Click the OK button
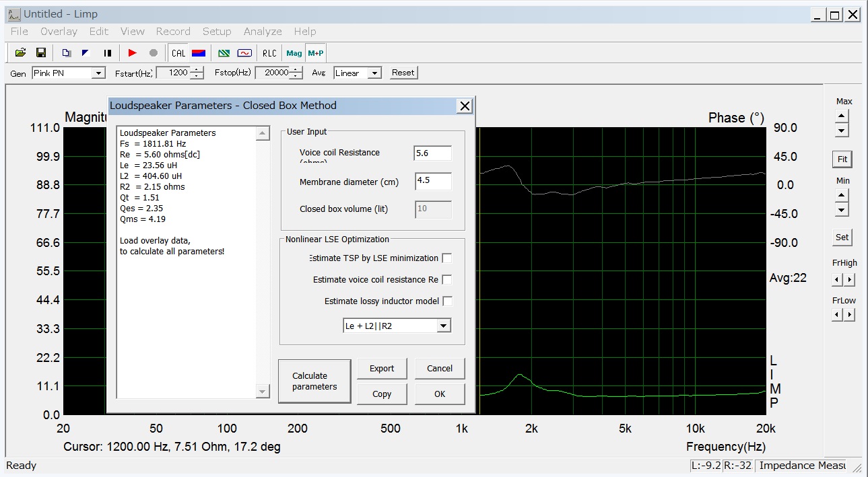Viewport: 868px width, 477px height. click(x=440, y=394)
